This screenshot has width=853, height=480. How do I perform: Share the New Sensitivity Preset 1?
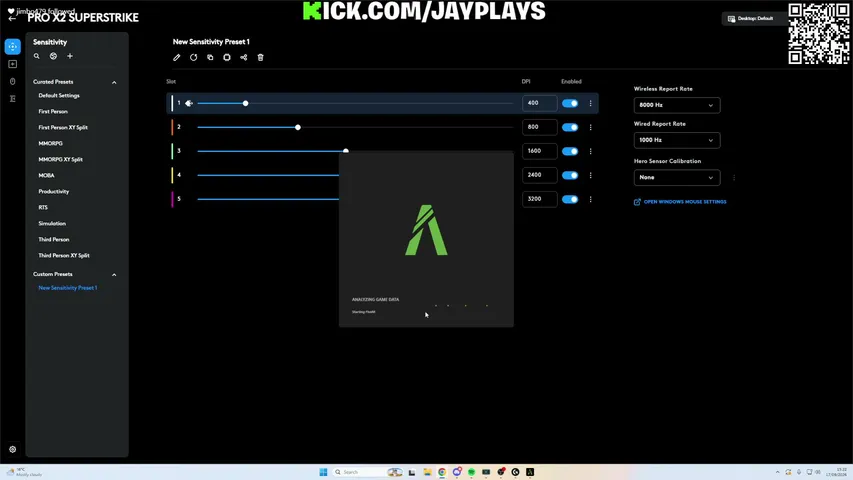pos(244,57)
